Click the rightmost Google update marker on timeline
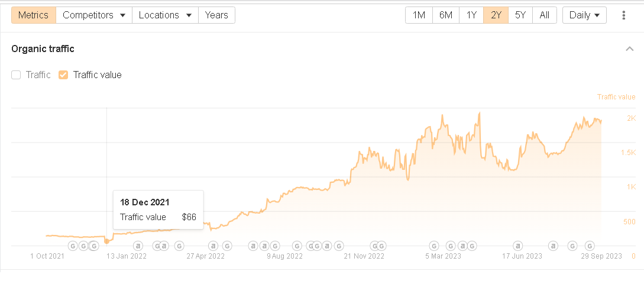This screenshot has width=644, height=287. 589,245
